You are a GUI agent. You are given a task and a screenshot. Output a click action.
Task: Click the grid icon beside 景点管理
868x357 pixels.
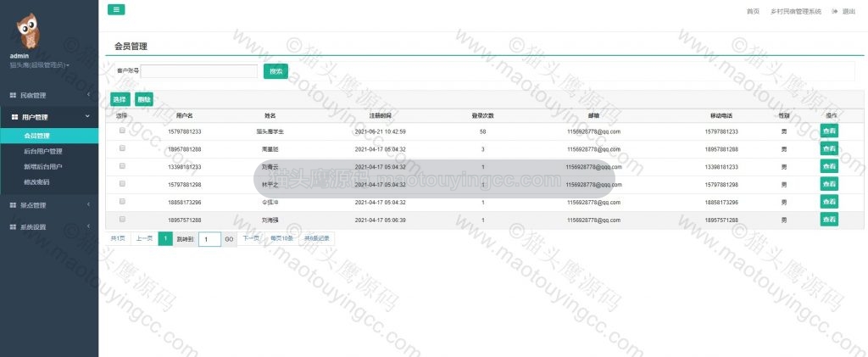tap(14, 205)
